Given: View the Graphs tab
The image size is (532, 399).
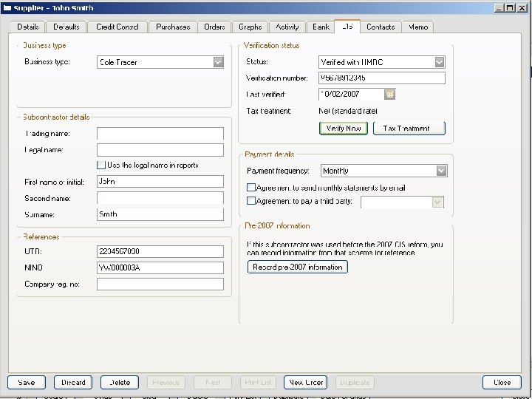Looking at the screenshot, I should point(250,27).
